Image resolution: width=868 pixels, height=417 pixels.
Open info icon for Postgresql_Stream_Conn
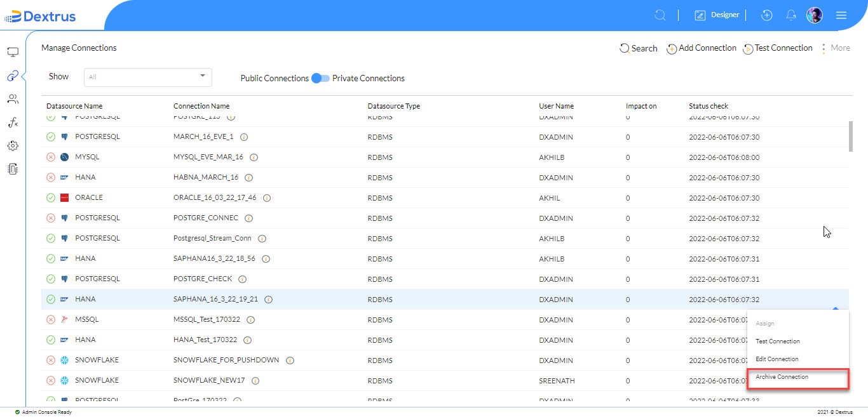coord(262,239)
